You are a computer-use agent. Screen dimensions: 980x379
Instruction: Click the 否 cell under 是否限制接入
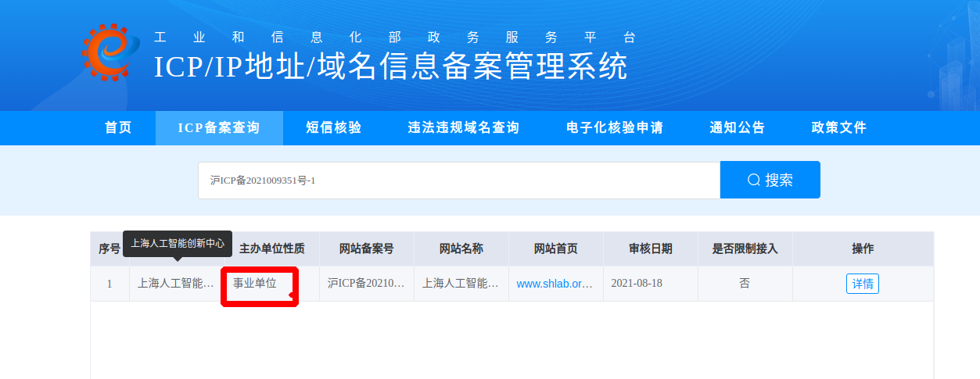pyautogui.click(x=745, y=284)
